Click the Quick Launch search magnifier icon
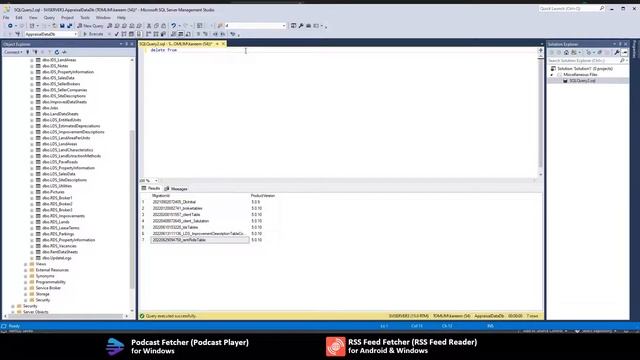Image resolution: width=640 pixels, height=360 pixels. [602, 9]
